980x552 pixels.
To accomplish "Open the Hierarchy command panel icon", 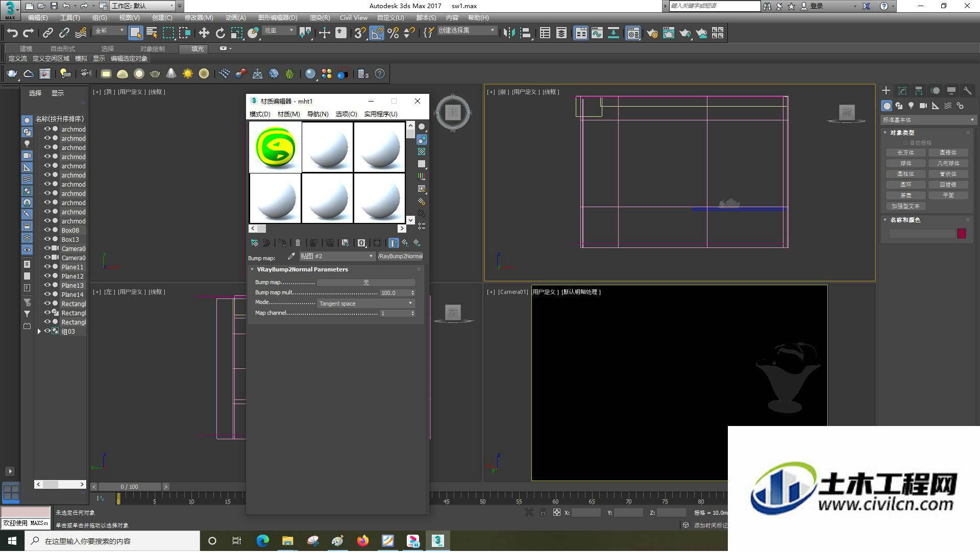I will click(x=919, y=91).
